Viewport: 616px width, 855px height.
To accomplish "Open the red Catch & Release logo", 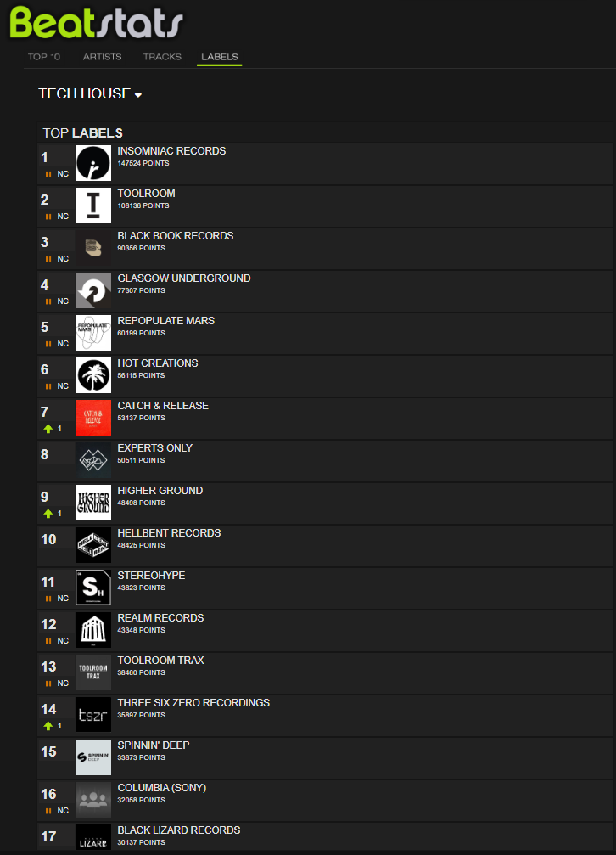I will 93,418.
